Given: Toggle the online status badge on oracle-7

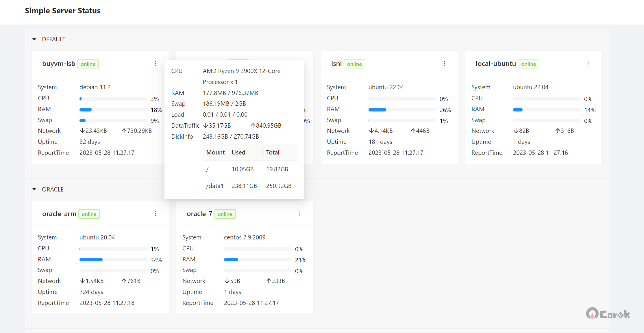Looking at the screenshot, I should pyautogui.click(x=225, y=214).
